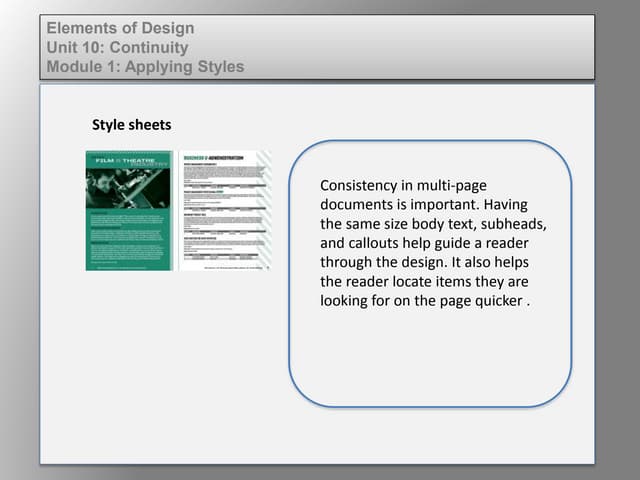Screen dimensions: 640x480
Task: Click the "Elements of Design" title line
Action: pyautogui.click(x=120, y=28)
